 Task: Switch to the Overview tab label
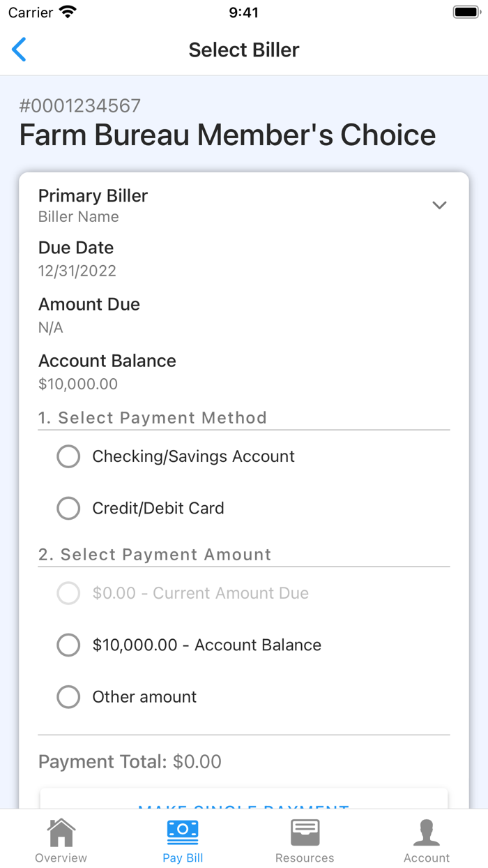[61, 858]
